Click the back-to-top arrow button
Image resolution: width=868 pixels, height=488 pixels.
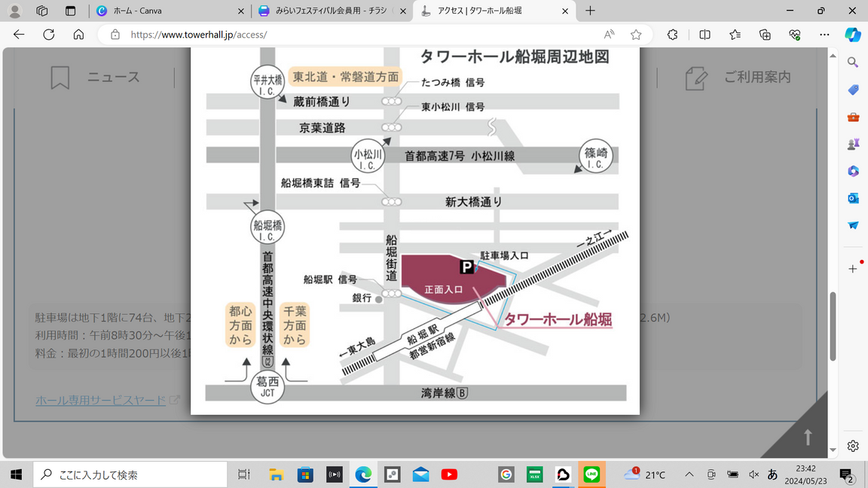(x=808, y=437)
